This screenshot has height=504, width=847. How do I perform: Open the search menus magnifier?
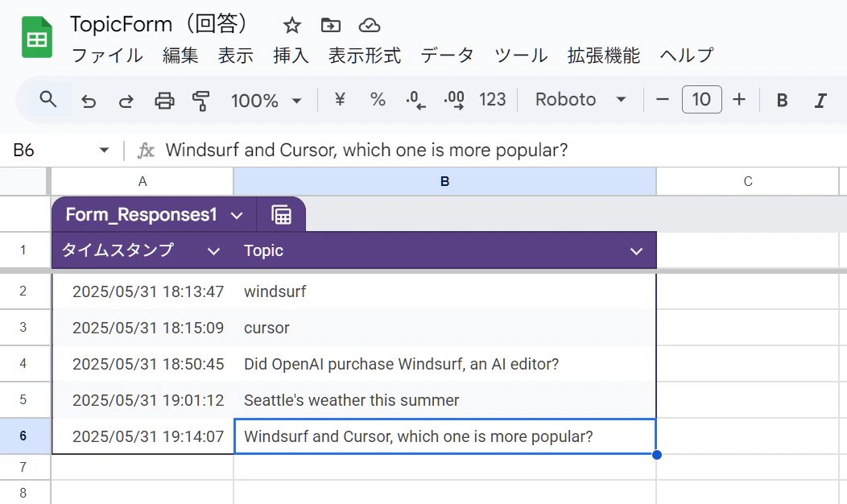point(48,99)
